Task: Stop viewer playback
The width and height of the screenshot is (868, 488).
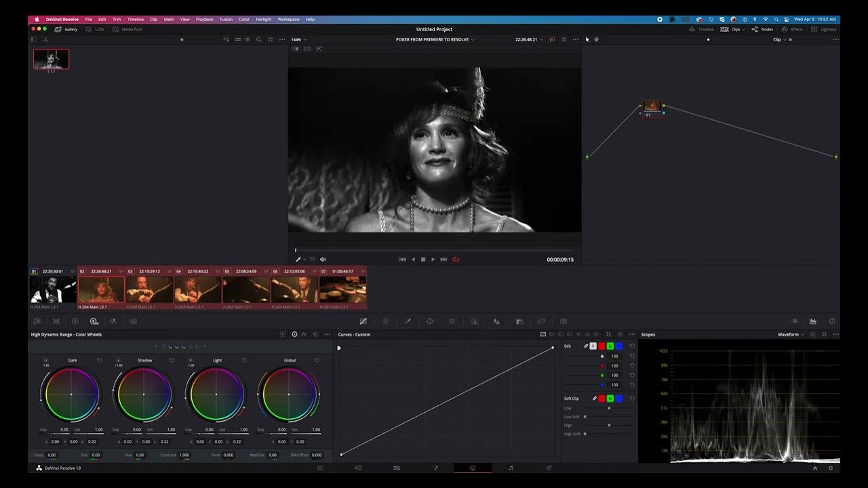Action: 423,259
